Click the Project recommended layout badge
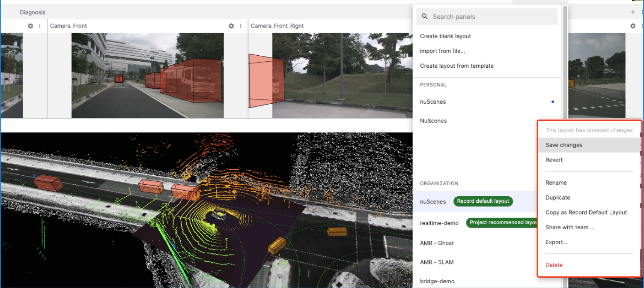This screenshot has height=288, width=644. pyautogui.click(x=502, y=222)
